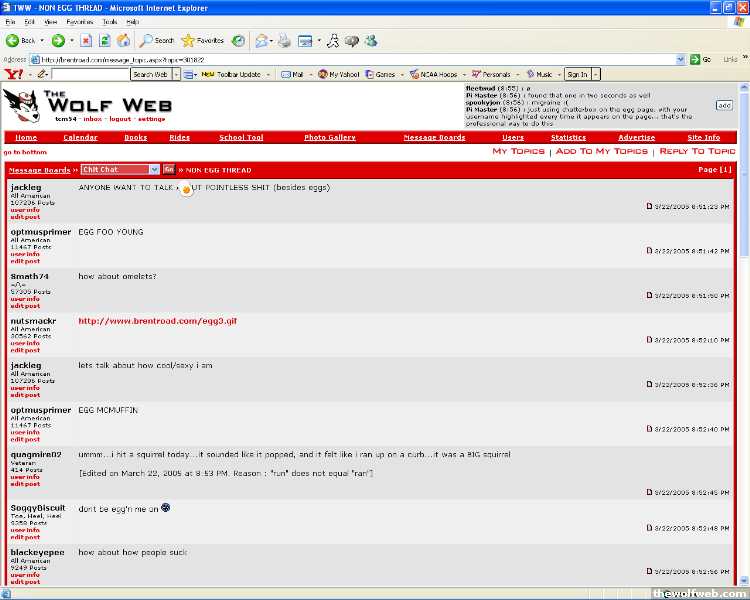Image resolution: width=750 pixels, height=600 pixels.
Task: Click the Print icon in toolbar
Action: pos(284,41)
